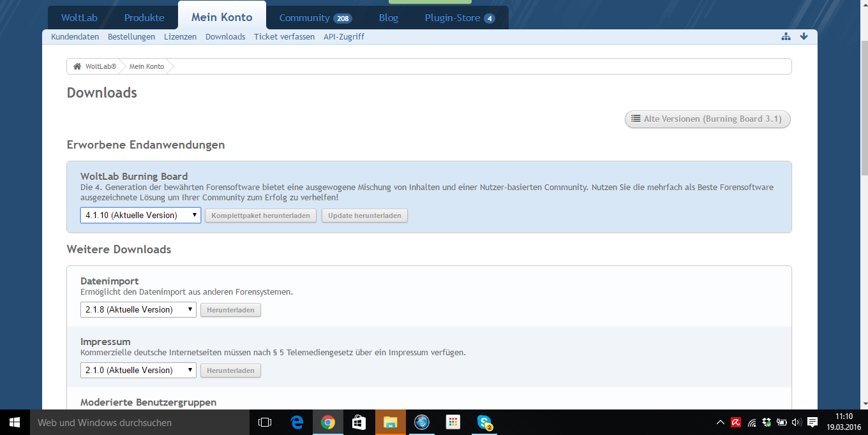This screenshot has width=868, height=435.
Task: Click the jump-to-bottom arrow icon
Action: 804,36
